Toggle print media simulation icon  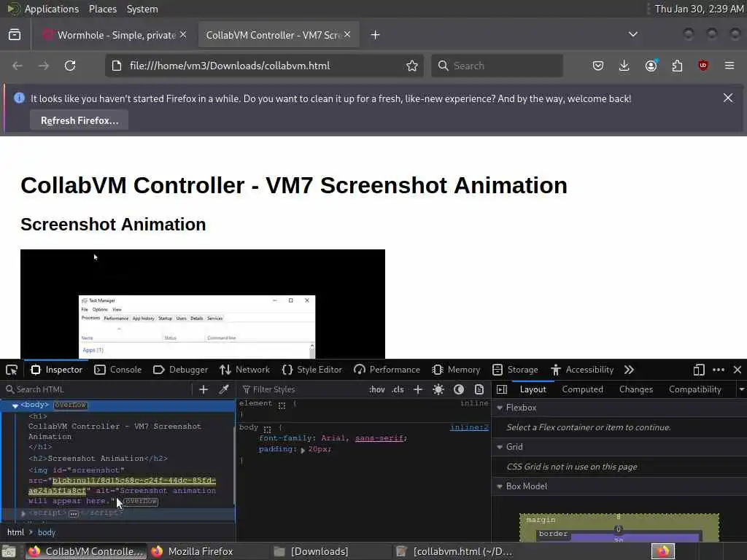pyautogui.click(x=479, y=389)
